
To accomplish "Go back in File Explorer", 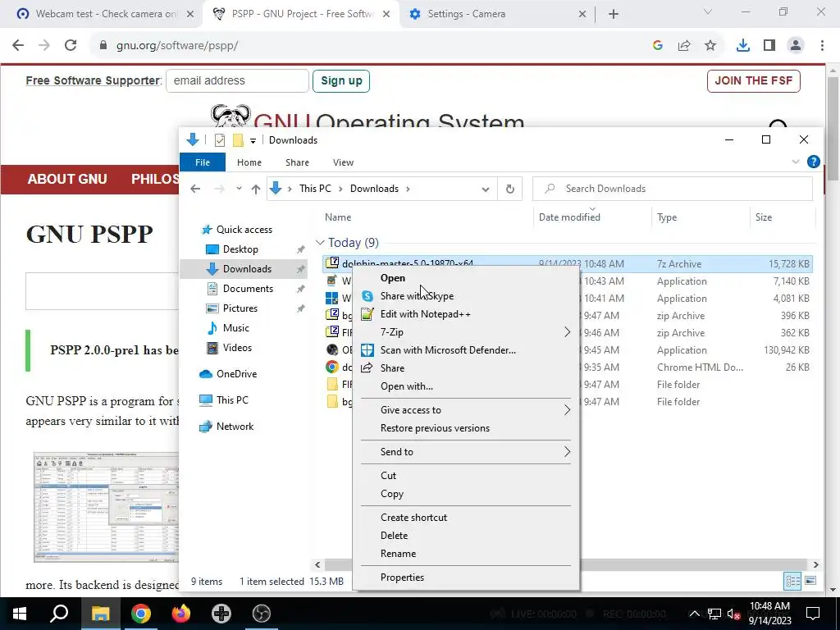I will [x=195, y=189].
